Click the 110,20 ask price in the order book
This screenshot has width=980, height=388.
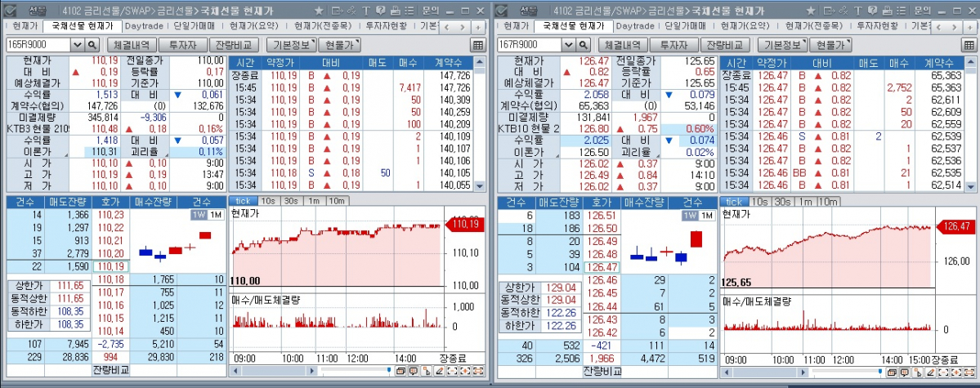point(110,252)
